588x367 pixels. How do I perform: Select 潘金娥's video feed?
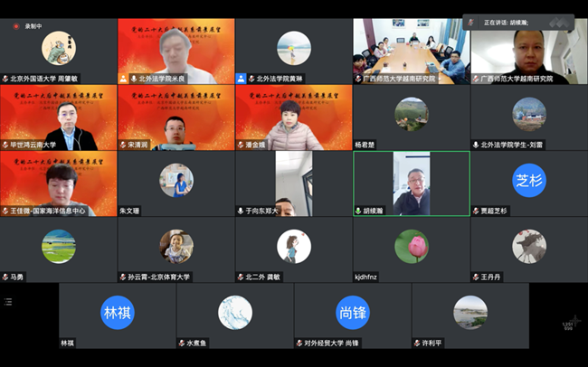(294, 118)
